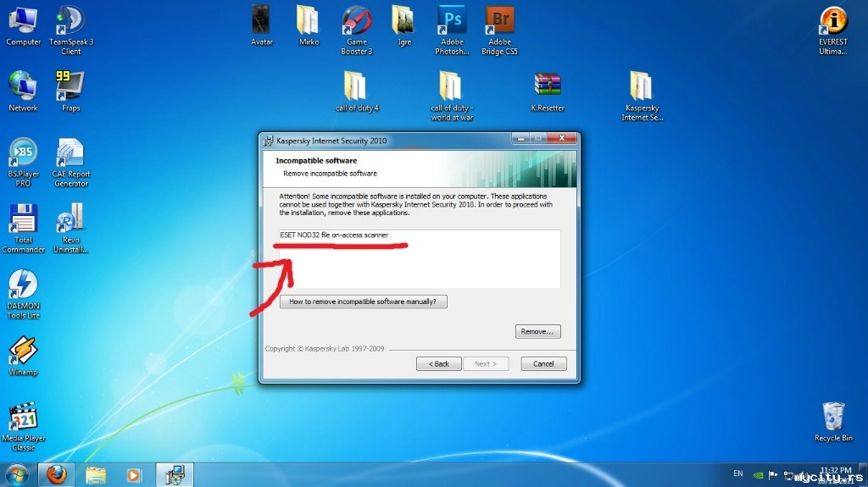Launch Media Player Classic shortcut
The width and height of the screenshot is (868, 487).
23,427
